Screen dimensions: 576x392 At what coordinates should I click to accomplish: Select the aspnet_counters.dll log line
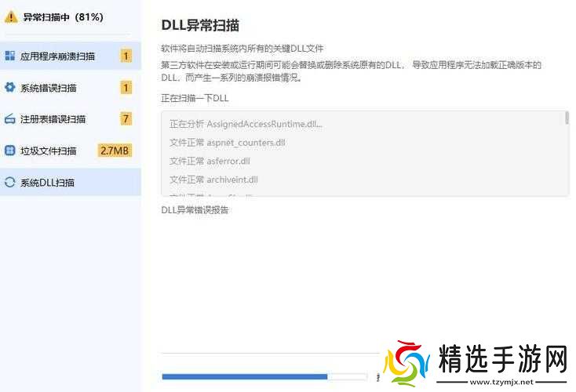point(228,143)
